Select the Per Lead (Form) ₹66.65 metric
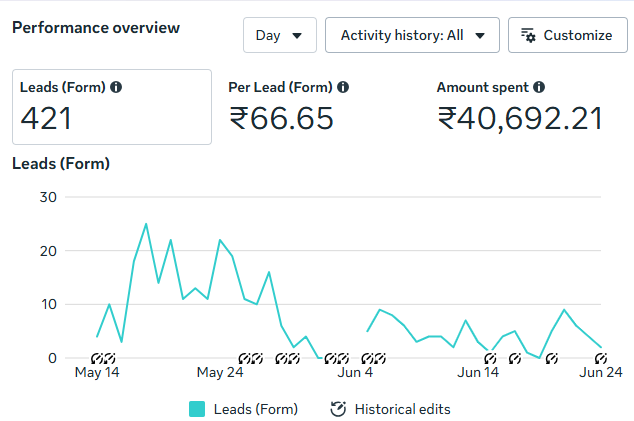Screen dimensions: 634x421 (x=289, y=107)
